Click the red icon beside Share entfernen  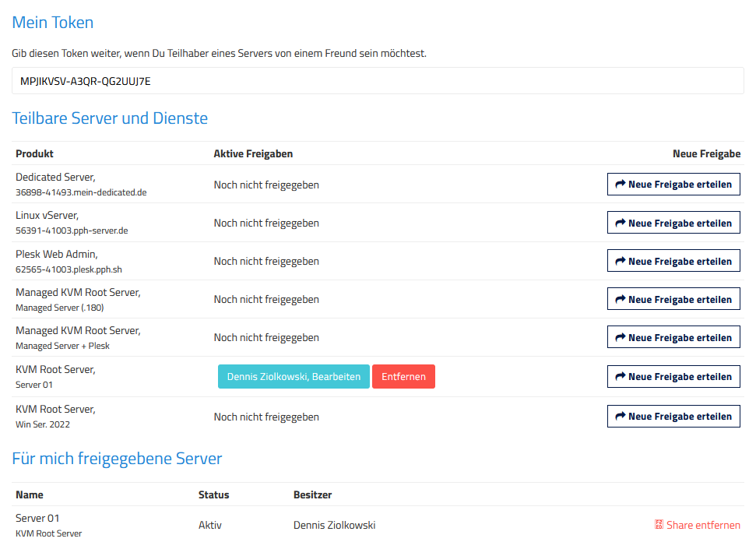pyautogui.click(x=659, y=525)
